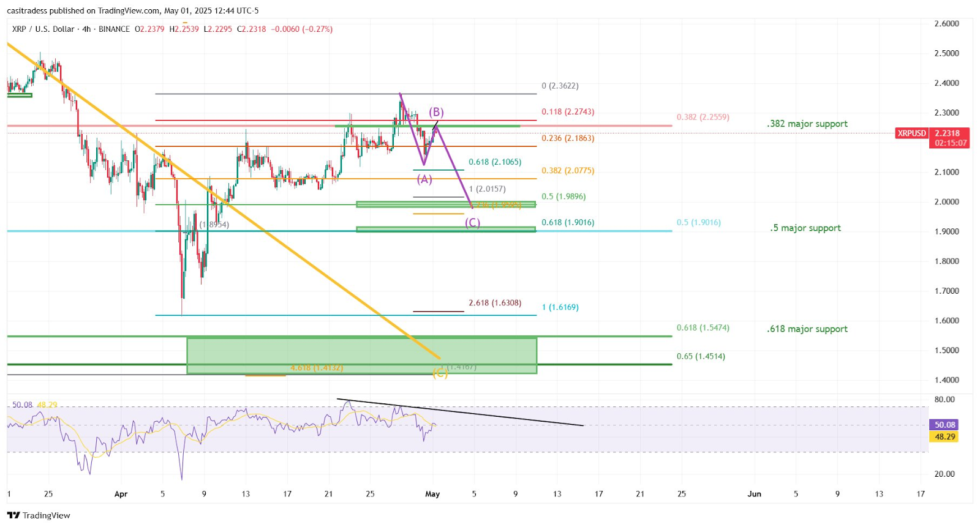Click the purple (C) wave label near 1.93

click(x=472, y=223)
